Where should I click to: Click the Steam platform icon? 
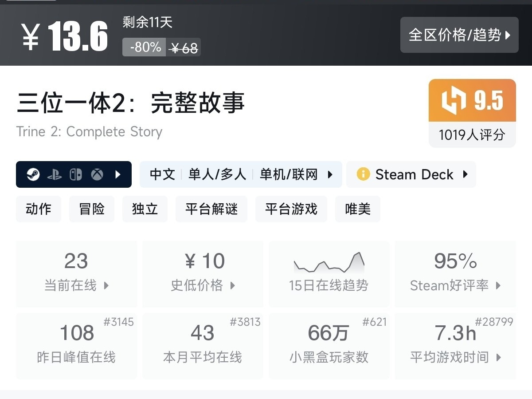pyautogui.click(x=33, y=174)
